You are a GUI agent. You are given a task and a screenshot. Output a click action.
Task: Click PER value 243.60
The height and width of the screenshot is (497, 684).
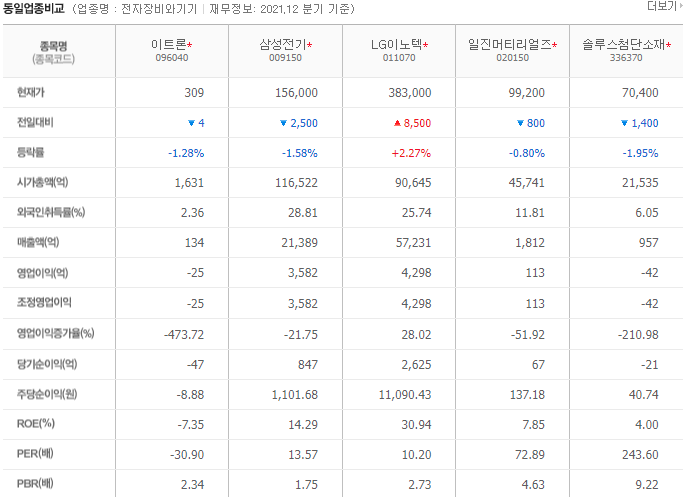pyautogui.click(x=640, y=455)
